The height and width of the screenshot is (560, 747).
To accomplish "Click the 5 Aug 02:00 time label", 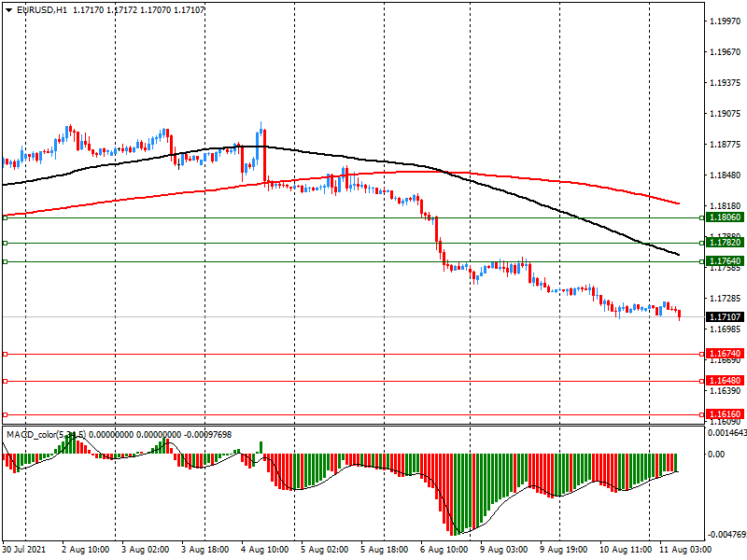I will pyautogui.click(x=325, y=550).
